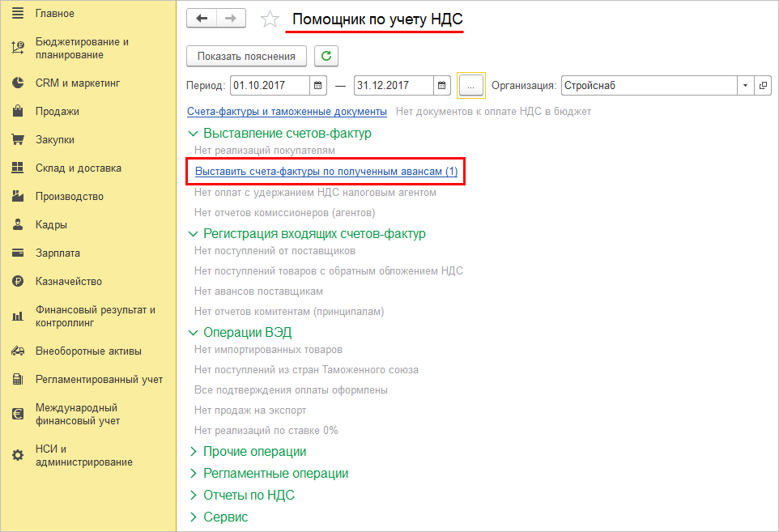Click Показать пояснения button
Screen dimensions: 779x532
247,56
